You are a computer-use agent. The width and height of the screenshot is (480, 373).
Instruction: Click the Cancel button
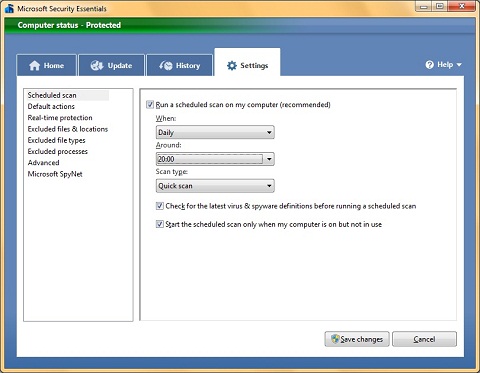click(x=424, y=339)
